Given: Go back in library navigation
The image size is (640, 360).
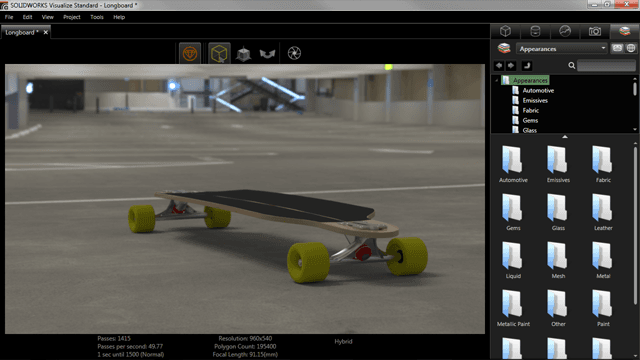Looking at the screenshot, I should 499,65.
